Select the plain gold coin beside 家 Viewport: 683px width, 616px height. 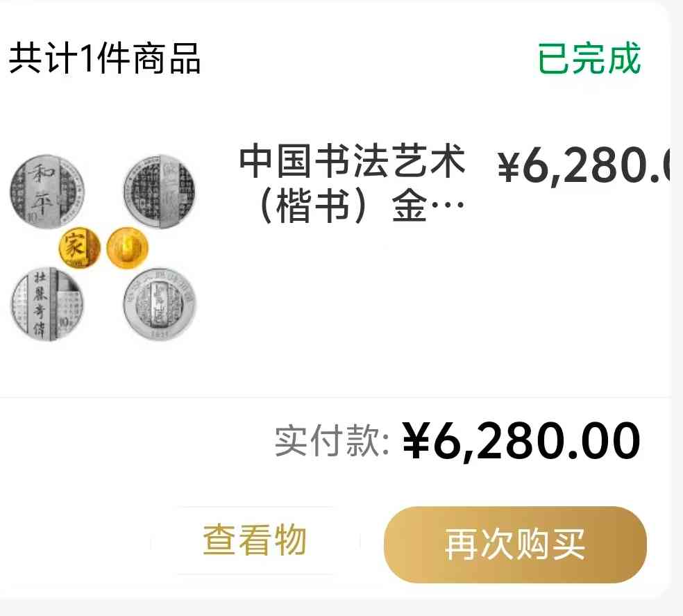coord(127,249)
